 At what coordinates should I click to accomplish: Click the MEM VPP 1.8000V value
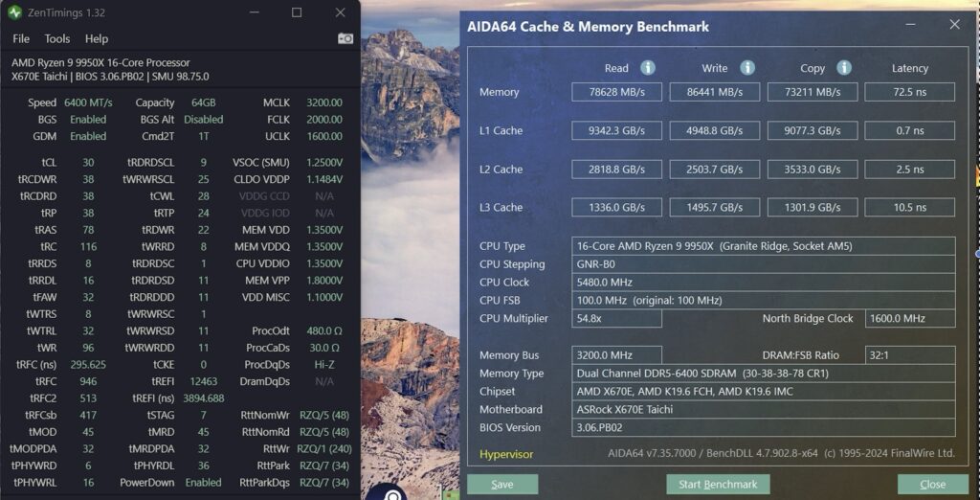tap(323, 281)
